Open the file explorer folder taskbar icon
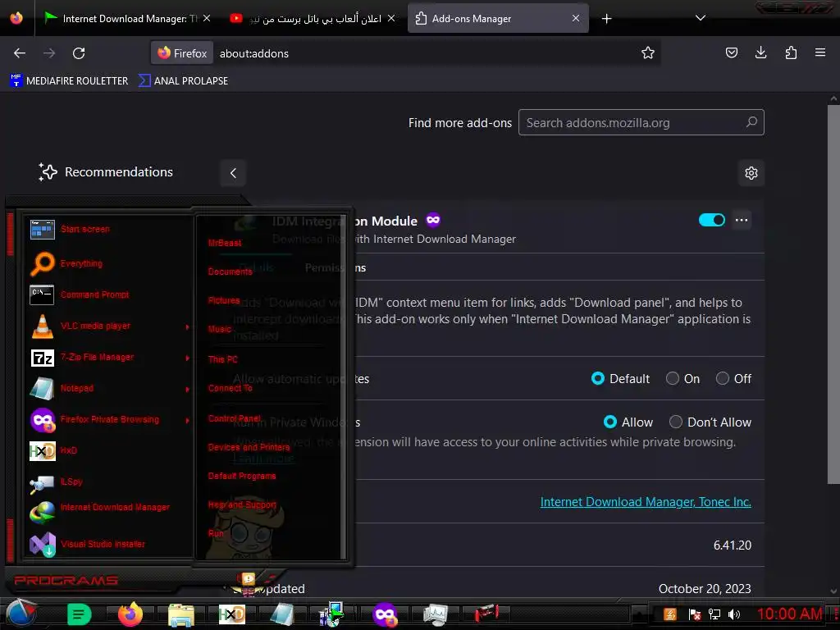 [x=181, y=615]
